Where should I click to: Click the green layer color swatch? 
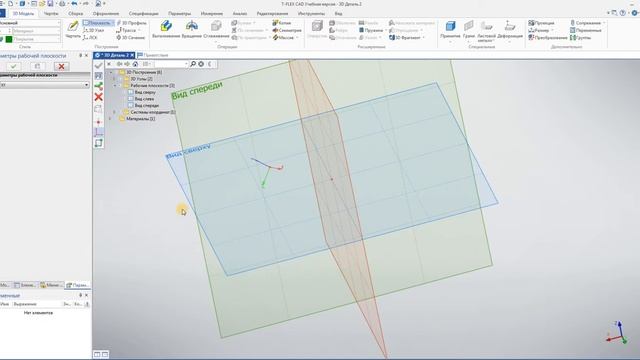pyautogui.click(x=9, y=39)
